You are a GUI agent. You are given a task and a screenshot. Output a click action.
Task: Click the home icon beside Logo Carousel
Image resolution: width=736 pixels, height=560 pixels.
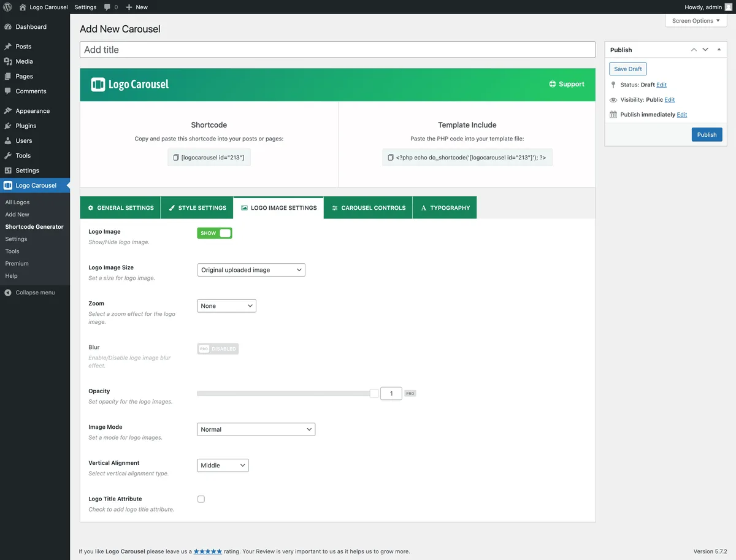(x=23, y=7)
